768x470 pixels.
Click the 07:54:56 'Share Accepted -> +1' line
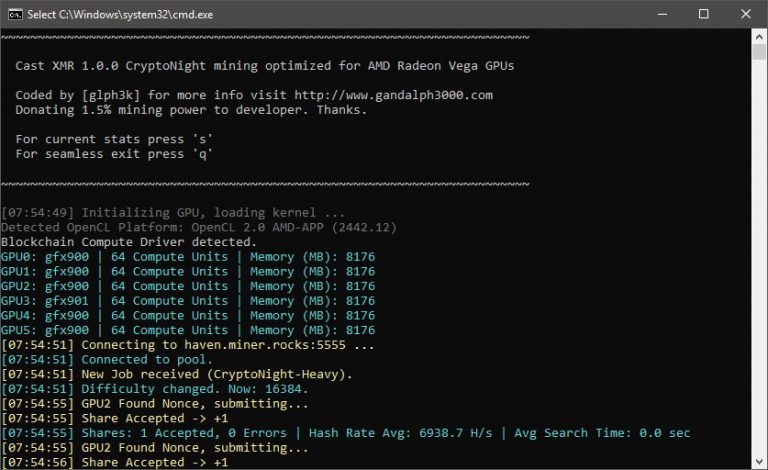pyautogui.click(x=115, y=462)
